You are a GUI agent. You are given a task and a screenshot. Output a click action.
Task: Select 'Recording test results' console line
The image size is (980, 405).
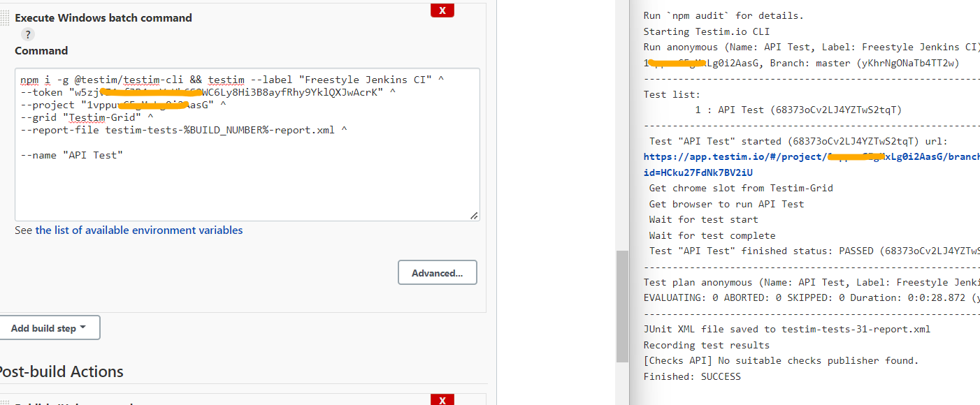click(707, 345)
